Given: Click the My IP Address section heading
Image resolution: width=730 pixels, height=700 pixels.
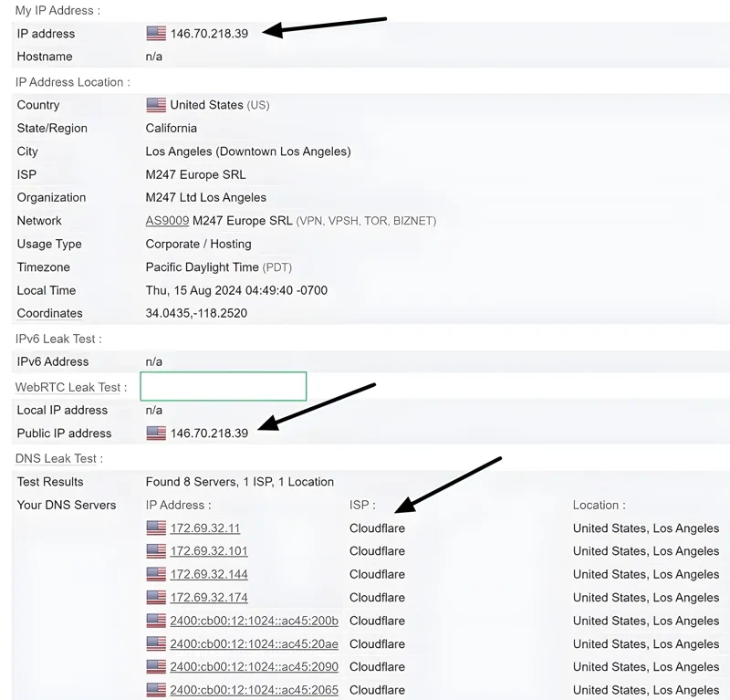Looking at the screenshot, I should (57, 10).
